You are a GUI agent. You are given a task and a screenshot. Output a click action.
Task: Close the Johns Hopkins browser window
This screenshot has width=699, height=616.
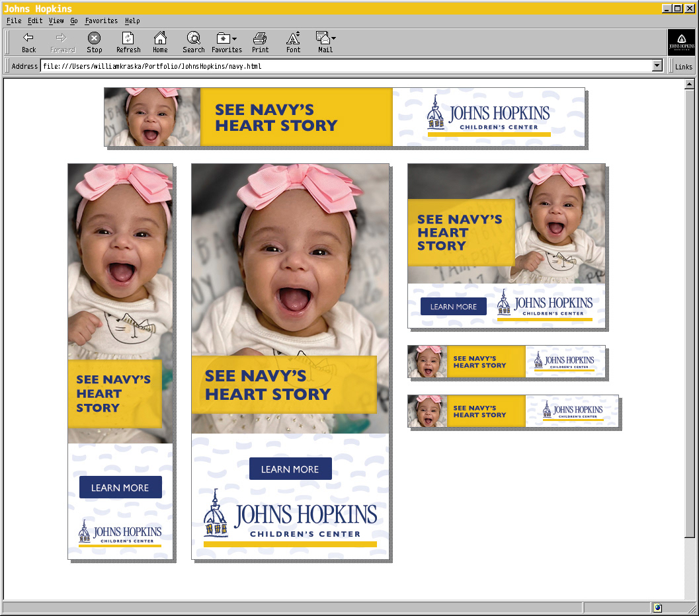(x=689, y=9)
